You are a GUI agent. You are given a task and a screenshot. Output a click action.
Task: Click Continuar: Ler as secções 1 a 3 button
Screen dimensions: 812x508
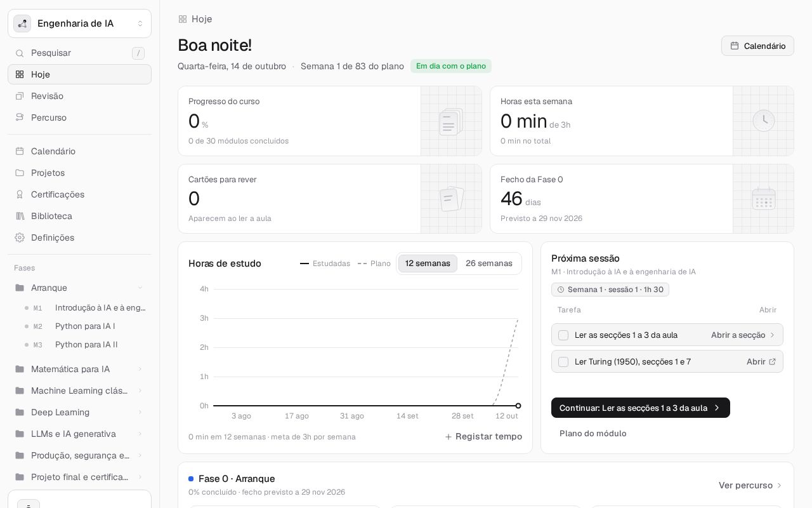coord(641,408)
